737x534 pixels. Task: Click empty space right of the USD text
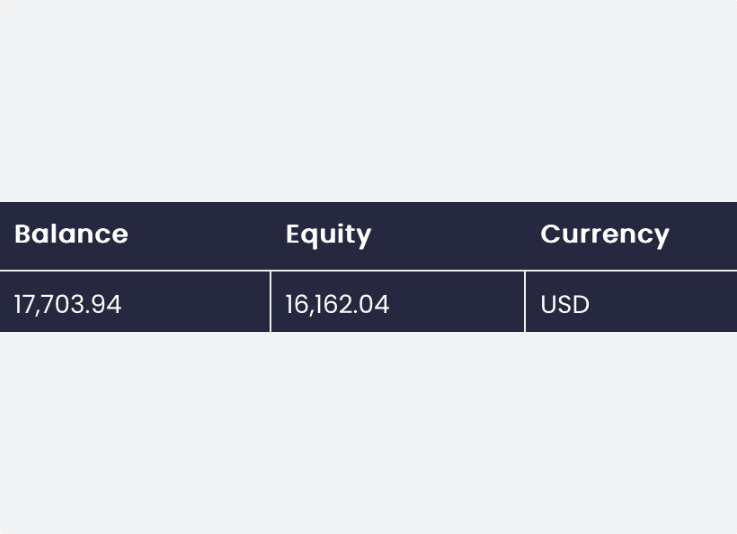click(x=660, y=304)
